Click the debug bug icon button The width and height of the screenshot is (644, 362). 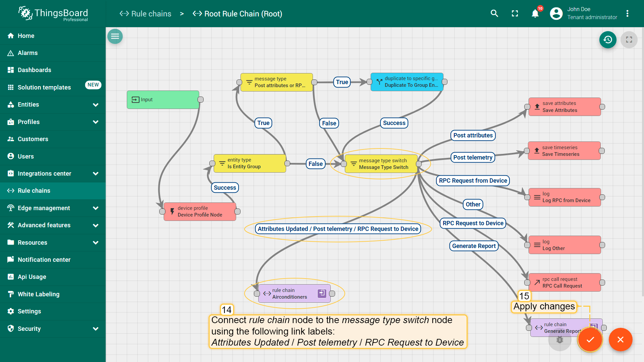pyautogui.click(x=559, y=340)
